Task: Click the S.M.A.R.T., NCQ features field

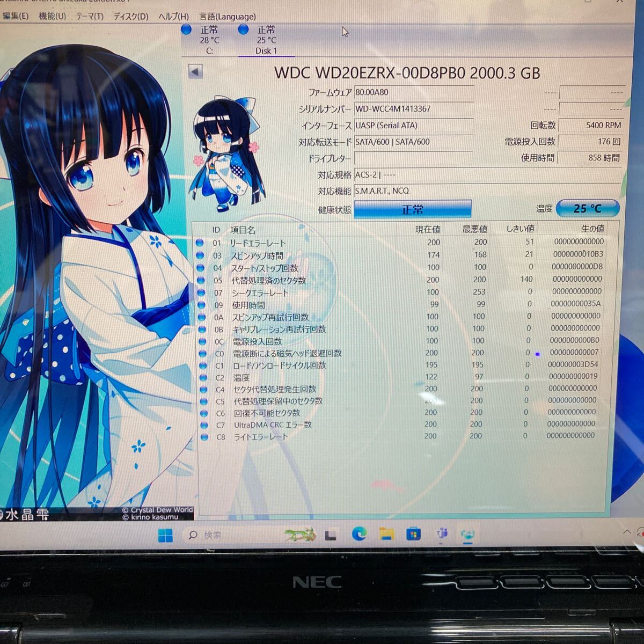Action: (x=488, y=191)
